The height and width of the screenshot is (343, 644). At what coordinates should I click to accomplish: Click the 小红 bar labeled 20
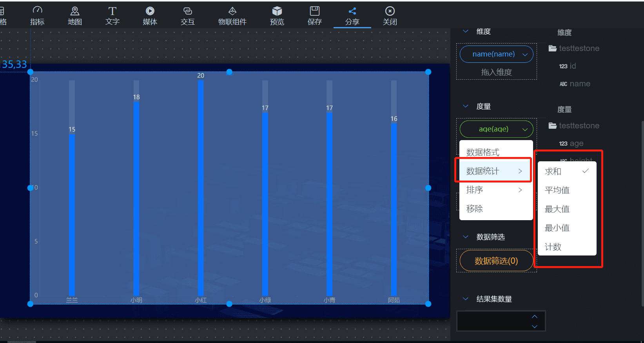click(x=201, y=188)
